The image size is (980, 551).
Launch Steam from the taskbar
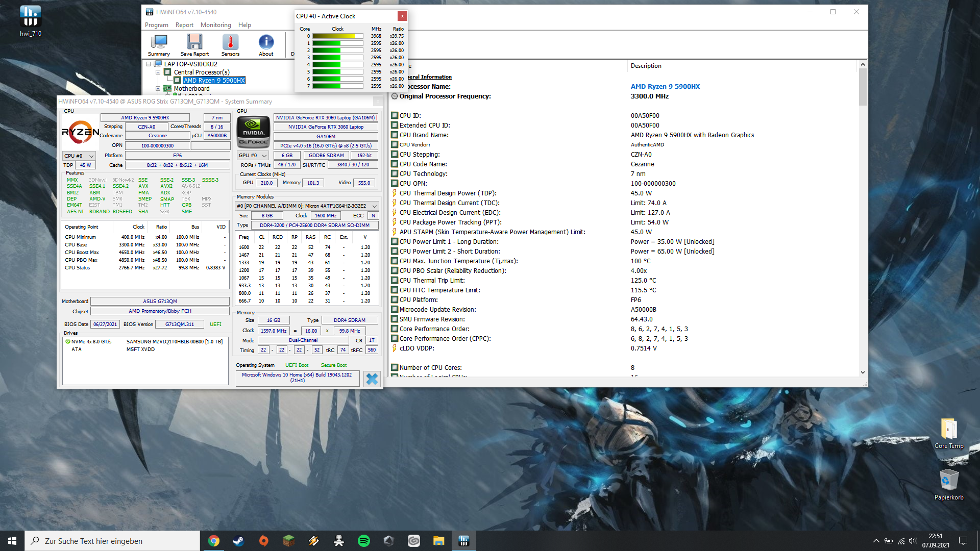click(238, 541)
